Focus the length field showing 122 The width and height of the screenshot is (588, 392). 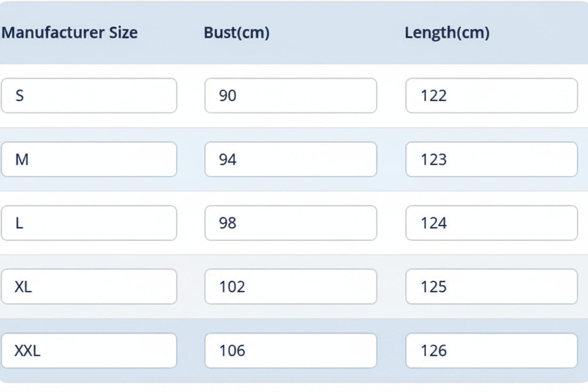(491, 96)
